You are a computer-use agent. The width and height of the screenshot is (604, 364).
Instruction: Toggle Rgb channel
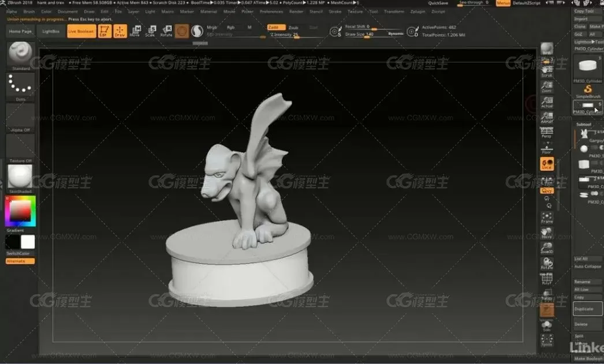click(230, 27)
